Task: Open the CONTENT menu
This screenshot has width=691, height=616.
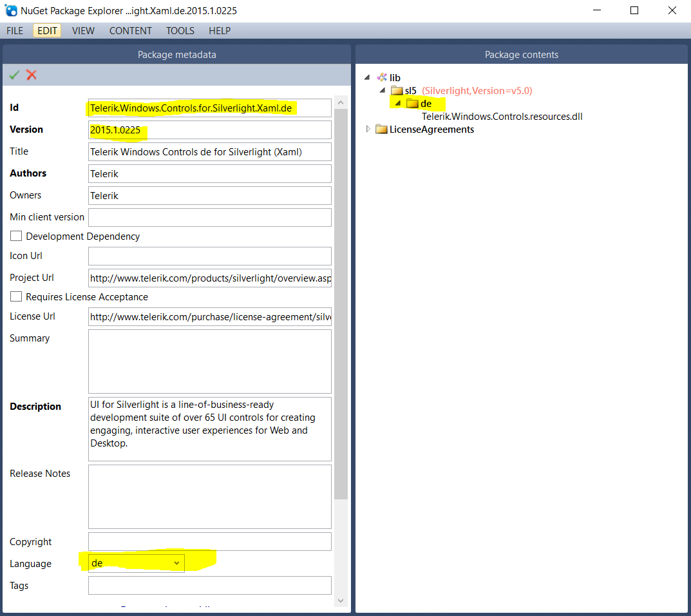Action: 131,31
